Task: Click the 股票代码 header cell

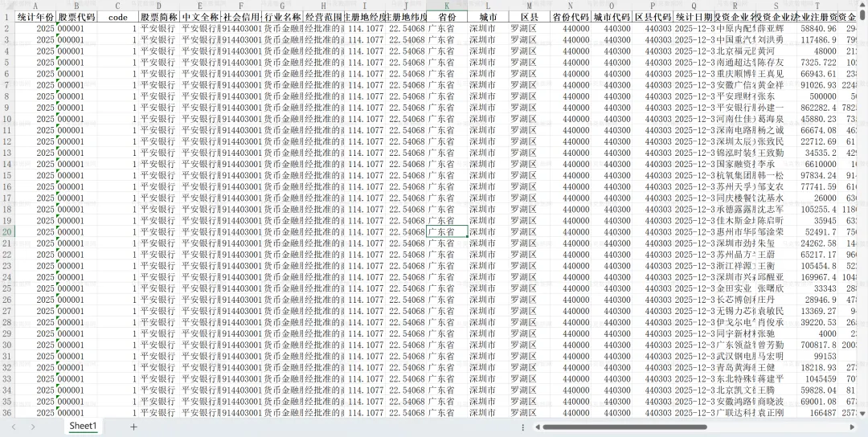Action: [x=76, y=17]
